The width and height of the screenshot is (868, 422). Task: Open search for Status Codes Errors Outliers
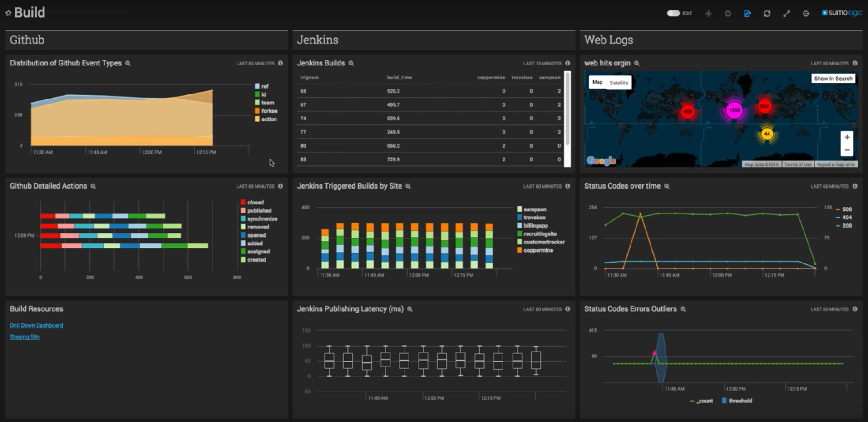(683, 309)
